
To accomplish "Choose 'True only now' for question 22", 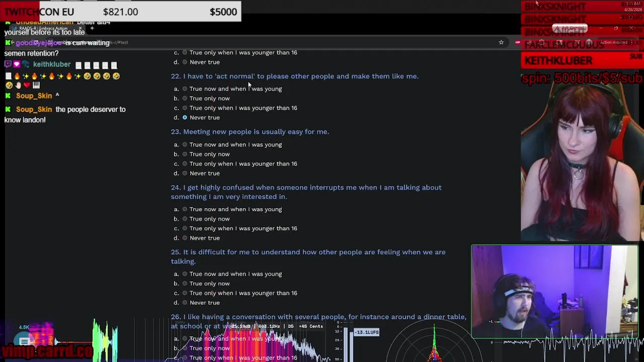I will 185,99.
